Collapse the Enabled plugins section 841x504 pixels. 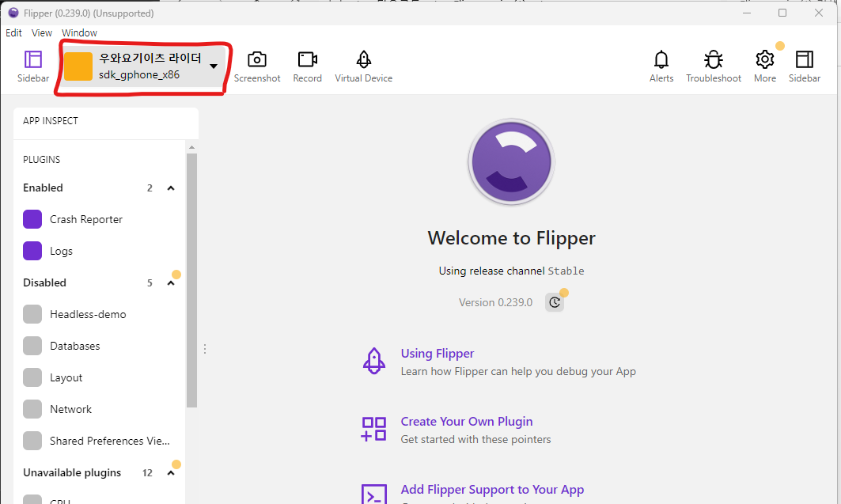pyautogui.click(x=171, y=188)
